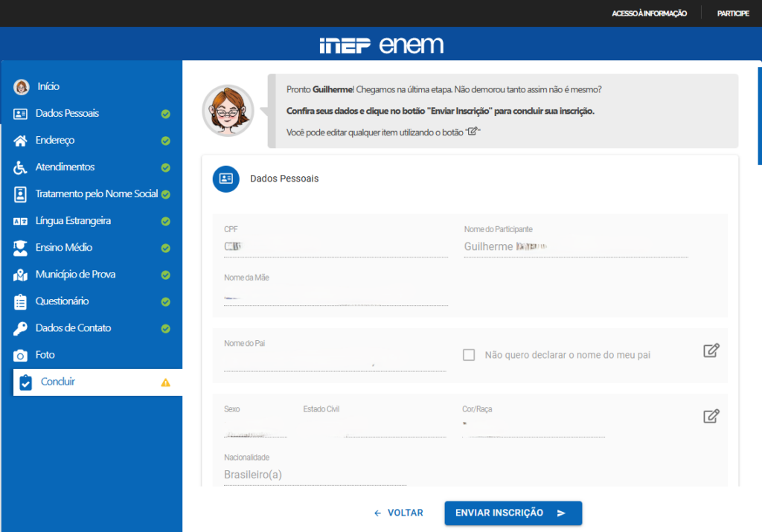Click the Nome da Mãe field
The width and height of the screenshot is (762, 532).
(x=336, y=296)
